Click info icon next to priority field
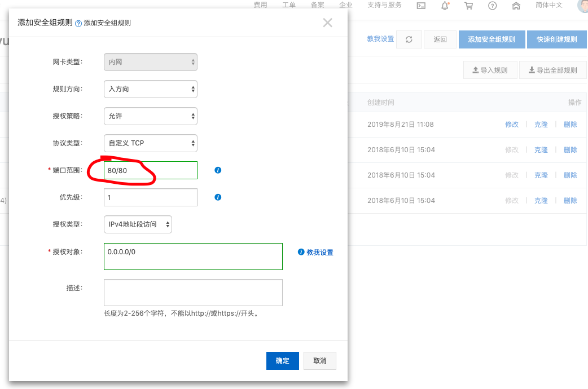The height and width of the screenshot is (389, 588). click(218, 197)
